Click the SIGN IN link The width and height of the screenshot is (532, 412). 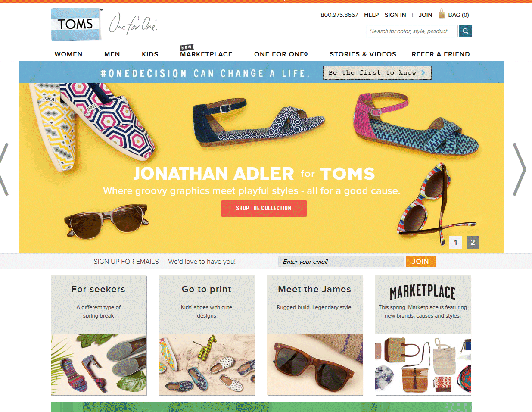click(395, 15)
